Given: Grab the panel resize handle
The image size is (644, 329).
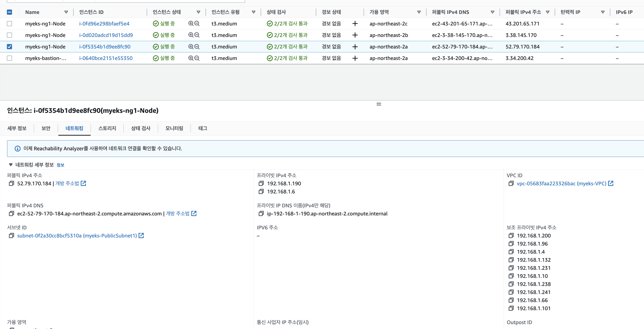Looking at the screenshot, I should pyautogui.click(x=379, y=104).
